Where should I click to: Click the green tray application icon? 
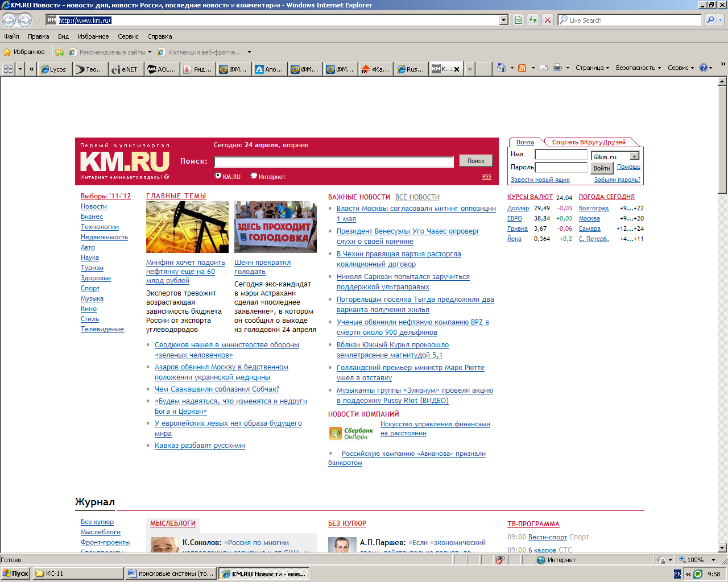point(698,574)
